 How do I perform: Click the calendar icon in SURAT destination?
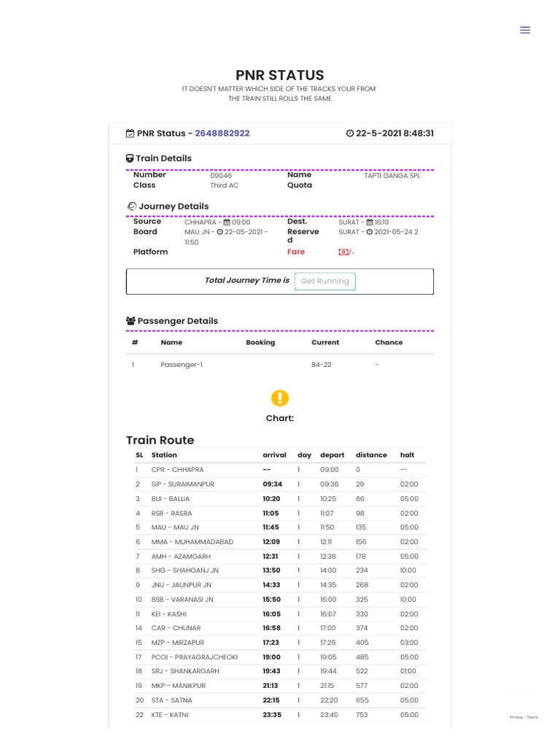point(370,222)
